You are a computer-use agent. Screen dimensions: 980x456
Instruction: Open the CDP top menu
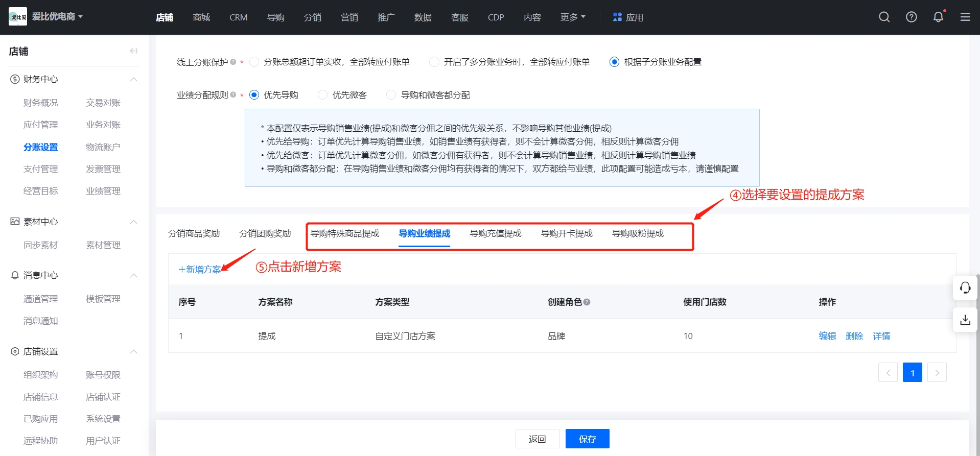click(496, 17)
